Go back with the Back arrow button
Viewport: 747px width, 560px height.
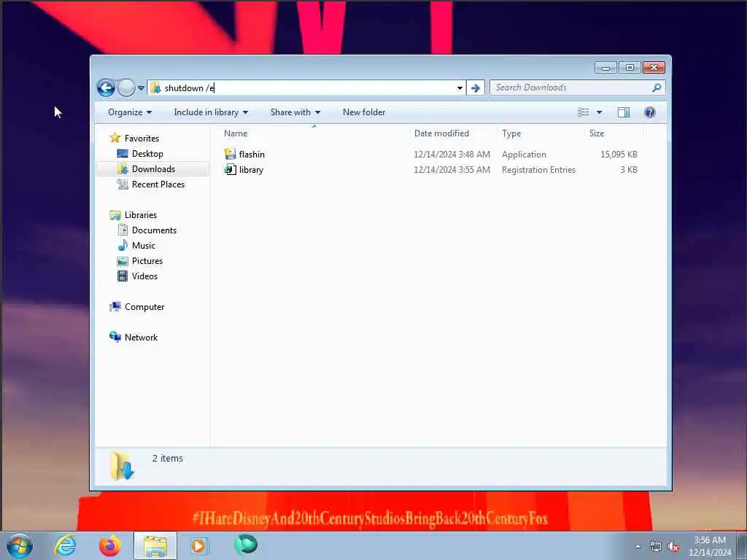pyautogui.click(x=106, y=87)
